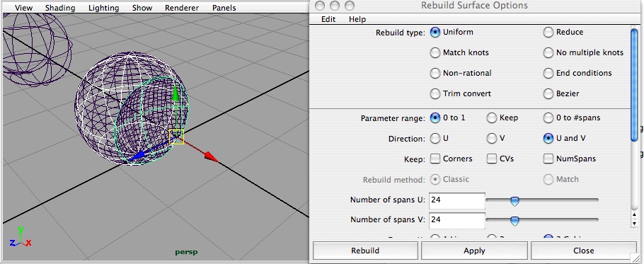This screenshot has width=644, height=264.
Task: Click the red X-axis move manipulator arrow
Action: [x=210, y=157]
